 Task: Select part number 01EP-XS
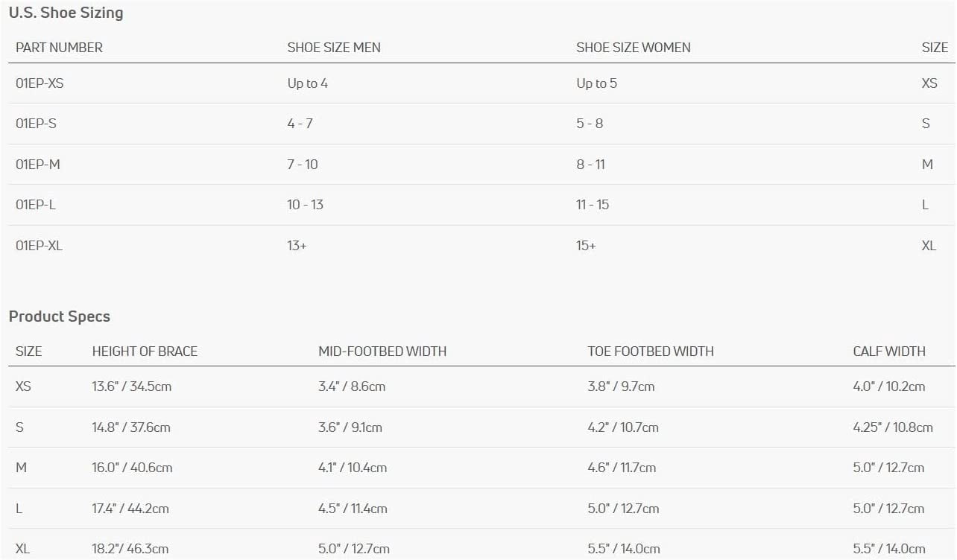click(x=40, y=83)
